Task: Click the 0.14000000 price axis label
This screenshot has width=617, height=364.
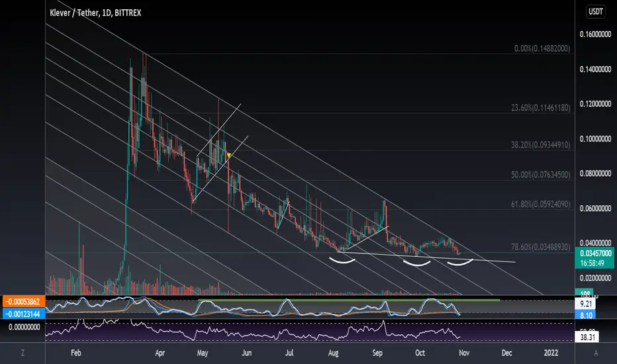Action: pyautogui.click(x=595, y=69)
